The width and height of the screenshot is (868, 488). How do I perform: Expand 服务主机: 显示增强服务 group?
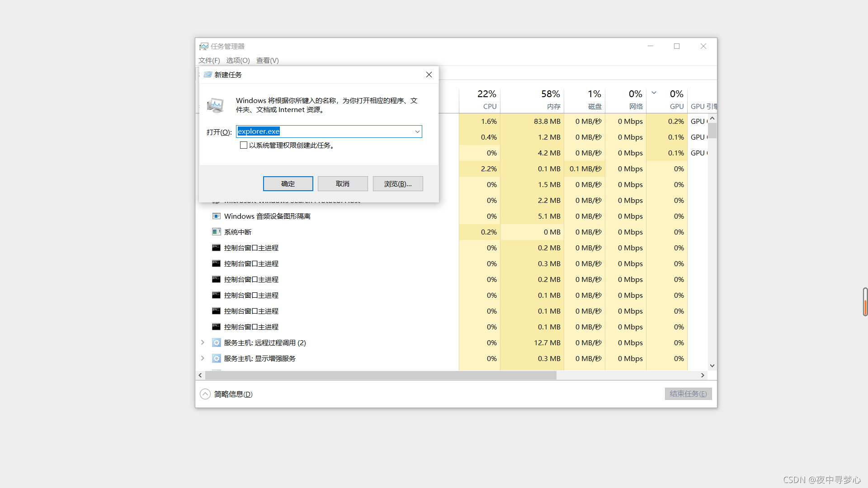[203, 359]
